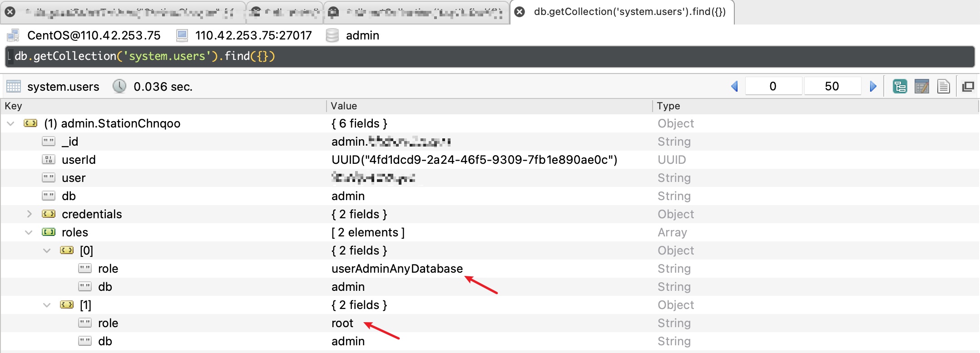
Task: Go to next page of results
Action: tap(873, 86)
